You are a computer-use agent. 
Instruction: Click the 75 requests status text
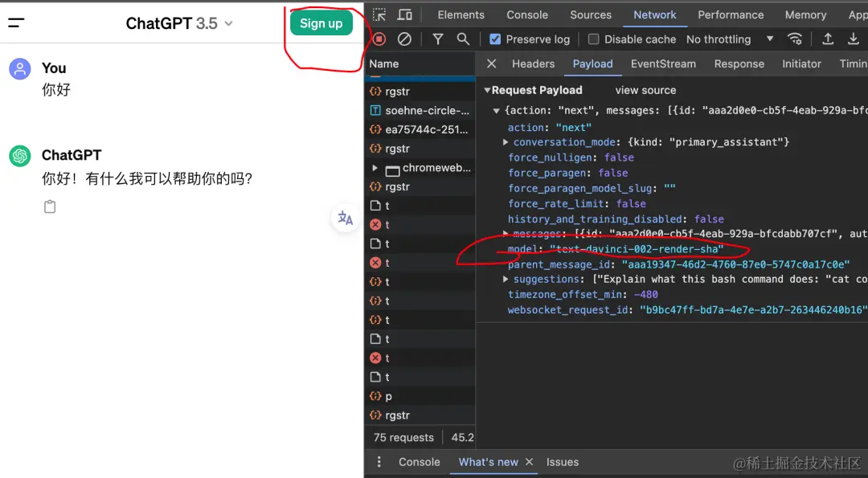(x=403, y=438)
